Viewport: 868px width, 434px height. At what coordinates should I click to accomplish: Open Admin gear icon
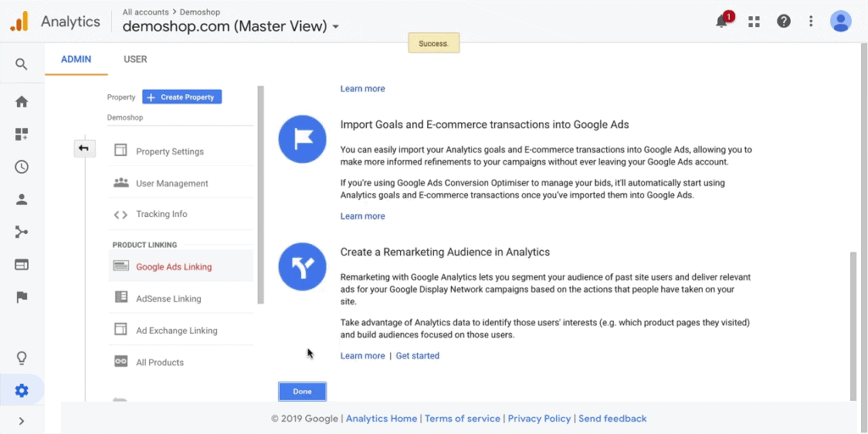[21, 391]
